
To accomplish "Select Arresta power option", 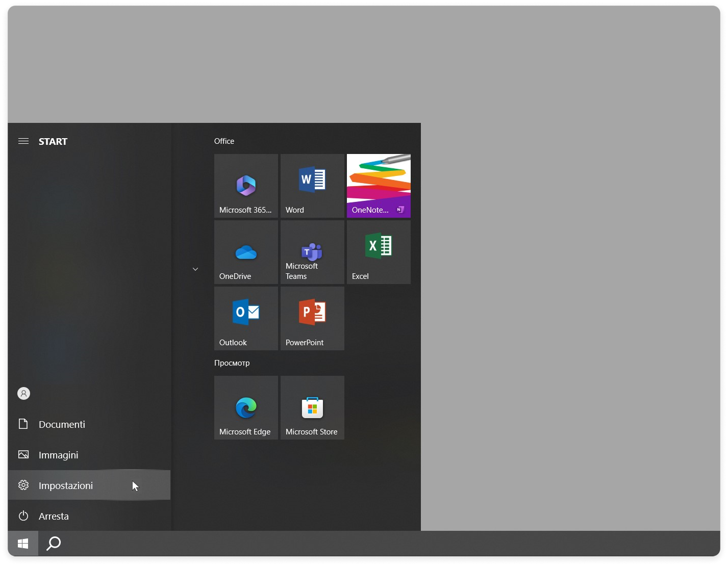I will [x=89, y=516].
